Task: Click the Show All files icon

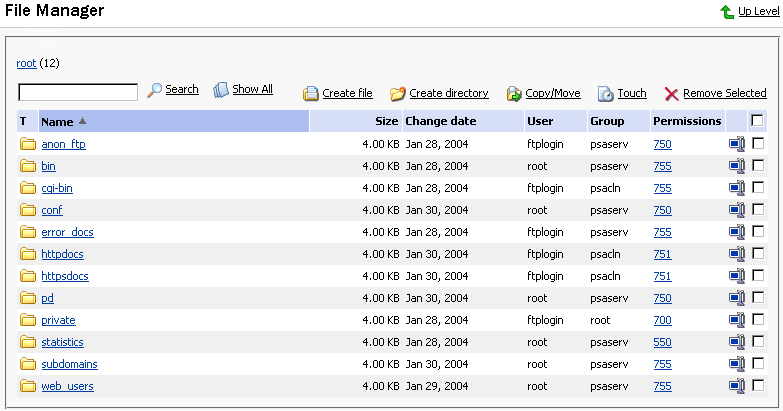Action: [221, 90]
